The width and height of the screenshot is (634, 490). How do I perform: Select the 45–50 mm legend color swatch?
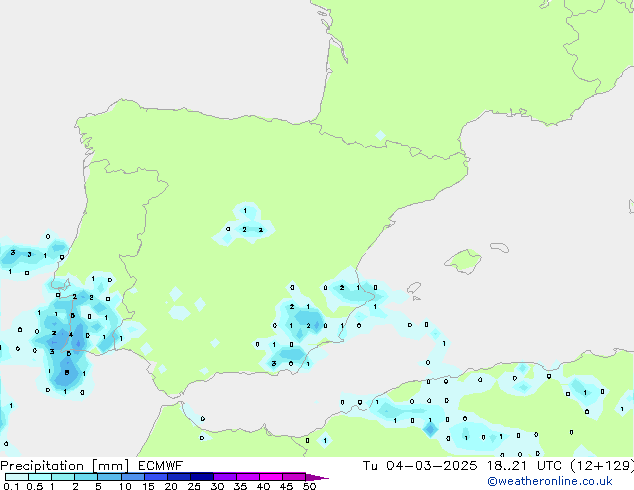[x=294, y=477]
